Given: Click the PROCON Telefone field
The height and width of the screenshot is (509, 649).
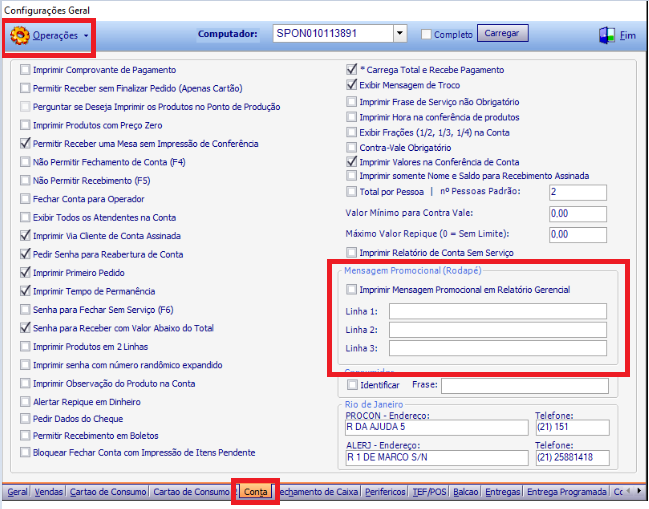Looking at the screenshot, I should coord(572,427).
